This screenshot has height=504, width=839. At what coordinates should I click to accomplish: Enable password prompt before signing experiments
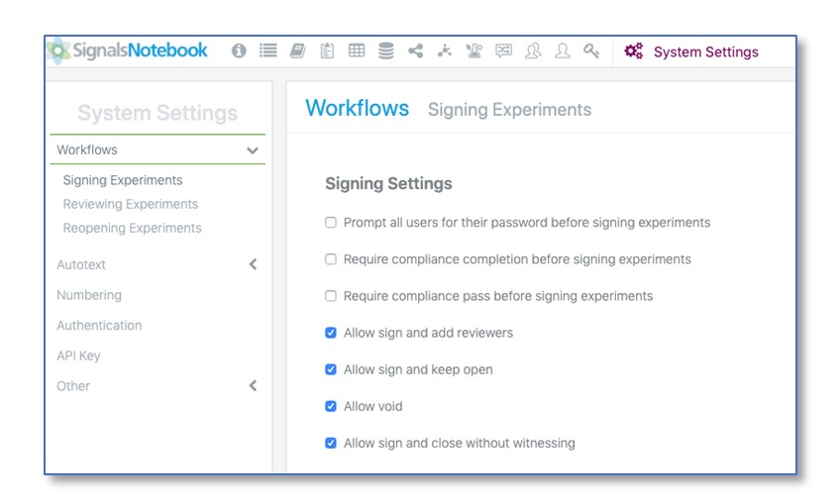(x=331, y=223)
